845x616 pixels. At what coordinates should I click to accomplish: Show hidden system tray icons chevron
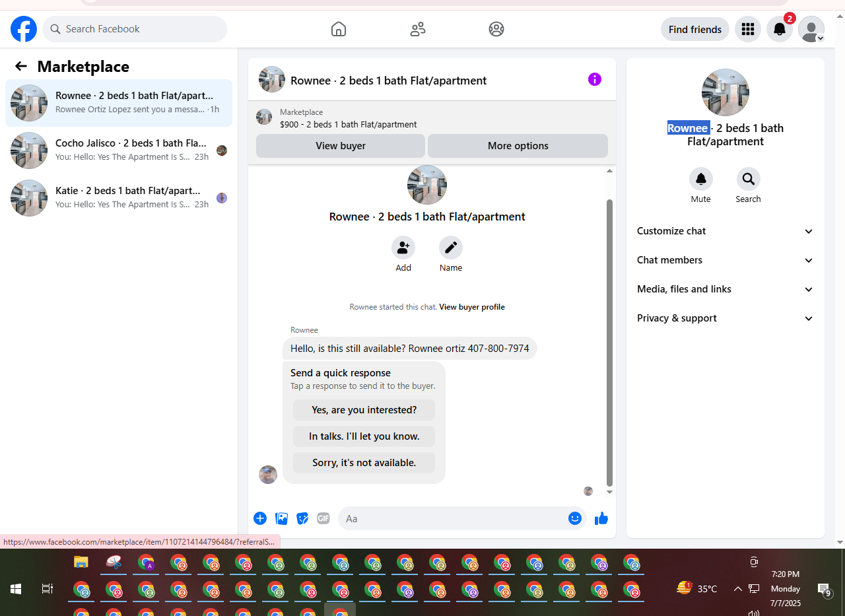738,589
